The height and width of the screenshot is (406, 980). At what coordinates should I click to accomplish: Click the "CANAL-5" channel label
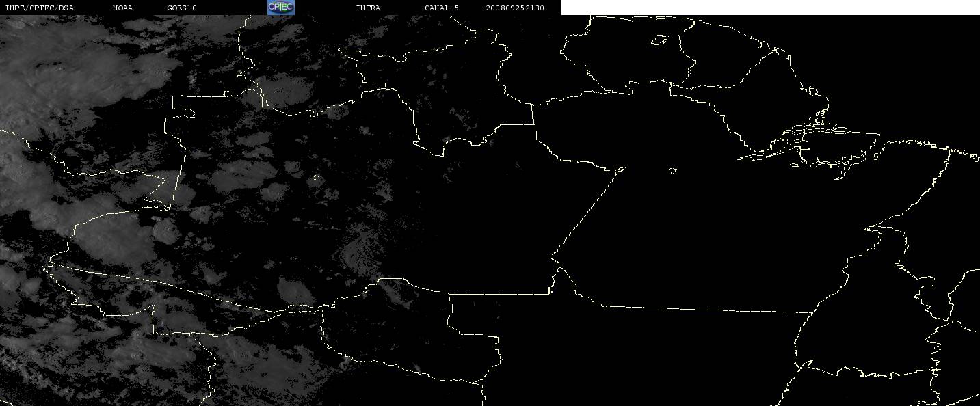point(442,8)
